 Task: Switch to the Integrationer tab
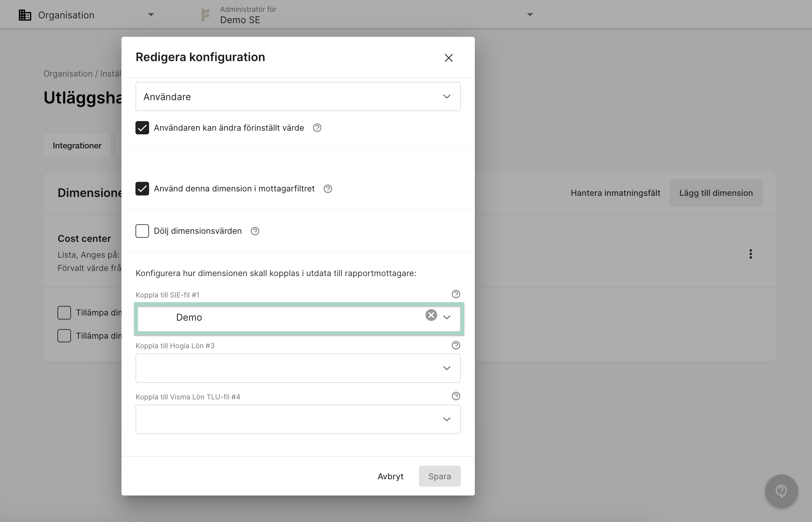pos(77,145)
